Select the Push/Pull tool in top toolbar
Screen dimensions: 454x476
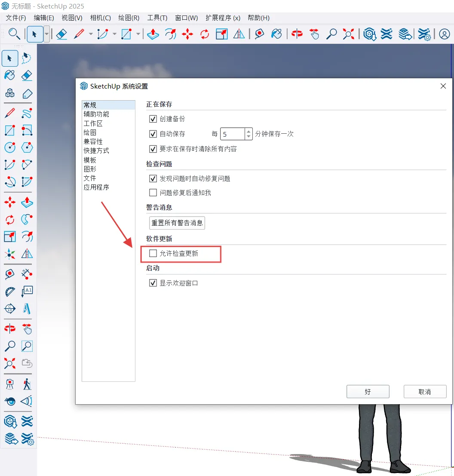(x=153, y=34)
